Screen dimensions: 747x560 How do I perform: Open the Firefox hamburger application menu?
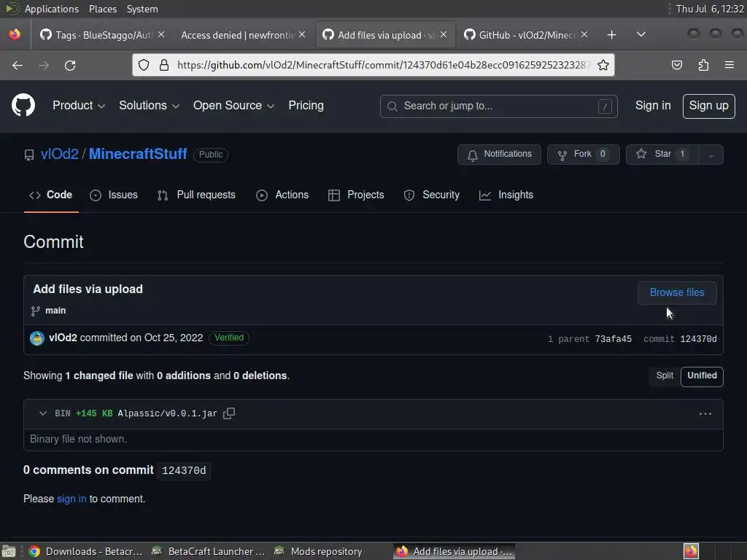(729, 65)
